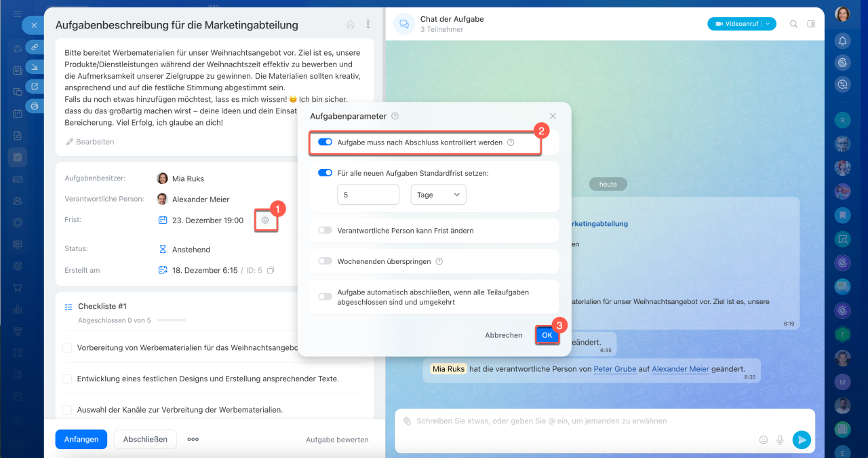Check the Auswahl der Kanäle item
The height and width of the screenshot is (458, 868).
(67, 410)
